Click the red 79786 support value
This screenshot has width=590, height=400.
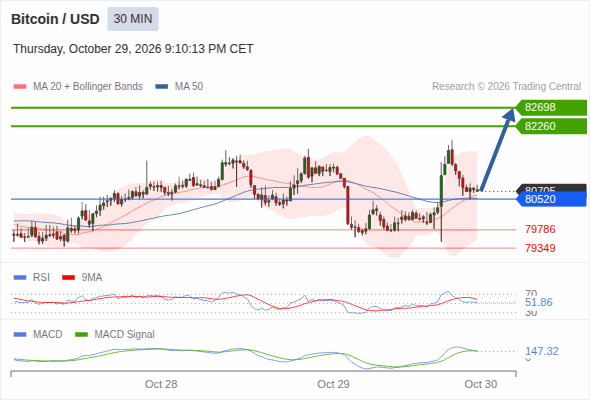coord(540,229)
